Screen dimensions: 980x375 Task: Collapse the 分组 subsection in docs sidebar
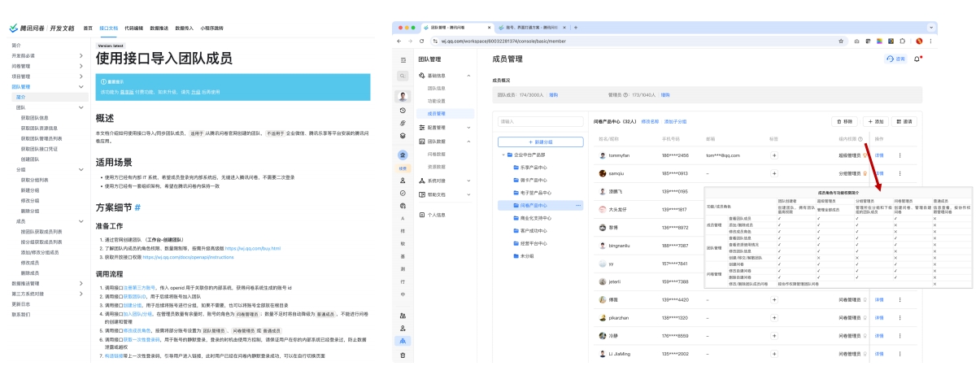(80, 169)
